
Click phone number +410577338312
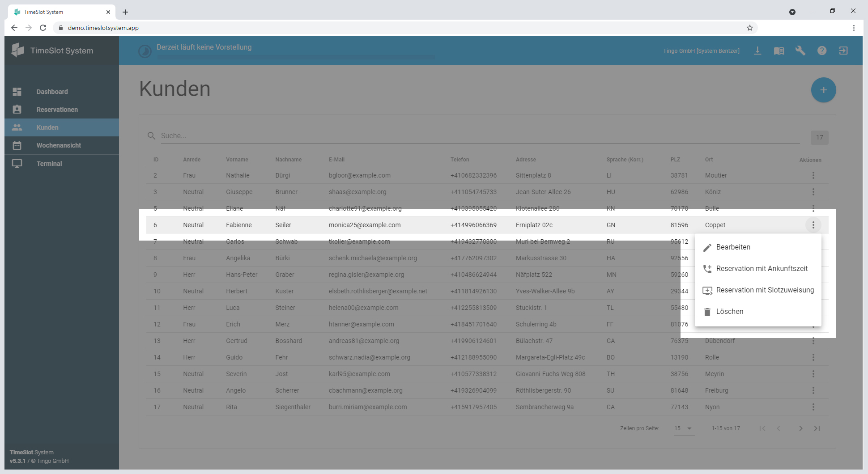click(x=473, y=374)
